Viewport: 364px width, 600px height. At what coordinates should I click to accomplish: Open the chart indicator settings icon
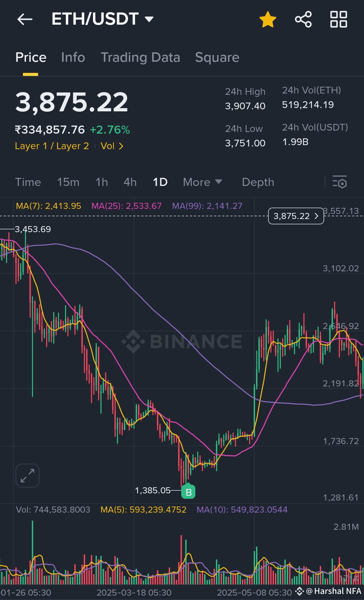point(339,182)
